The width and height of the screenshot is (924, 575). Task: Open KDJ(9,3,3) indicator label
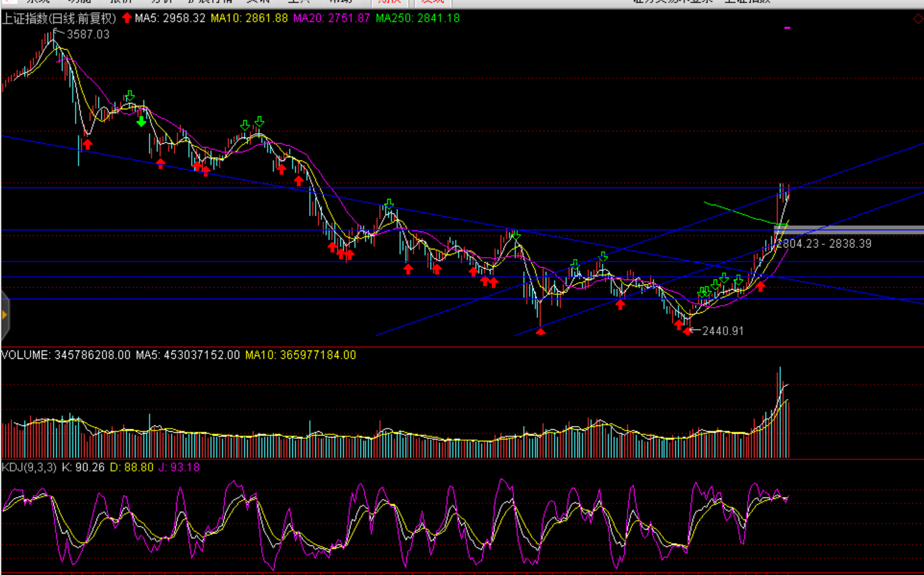pos(29,468)
